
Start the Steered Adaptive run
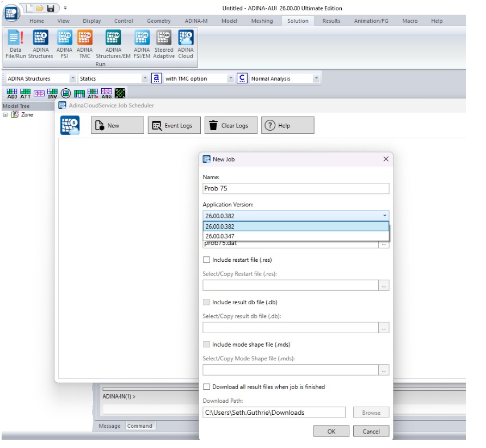click(164, 44)
